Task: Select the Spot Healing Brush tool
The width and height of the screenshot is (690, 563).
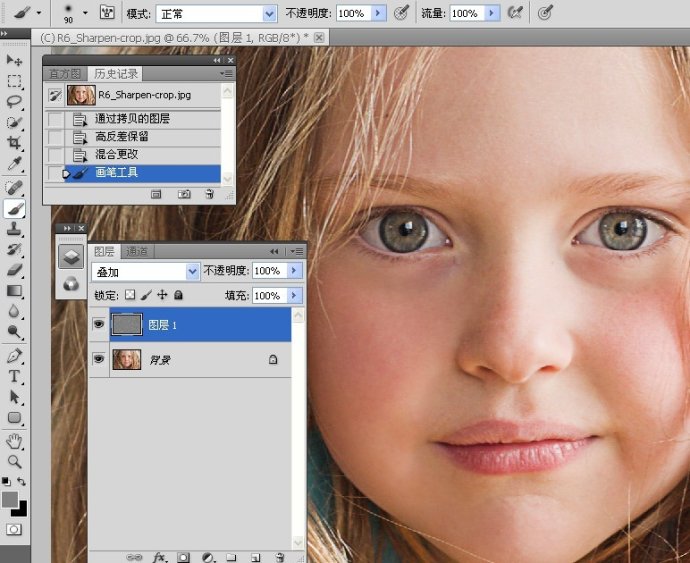Action: click(14, 188)
